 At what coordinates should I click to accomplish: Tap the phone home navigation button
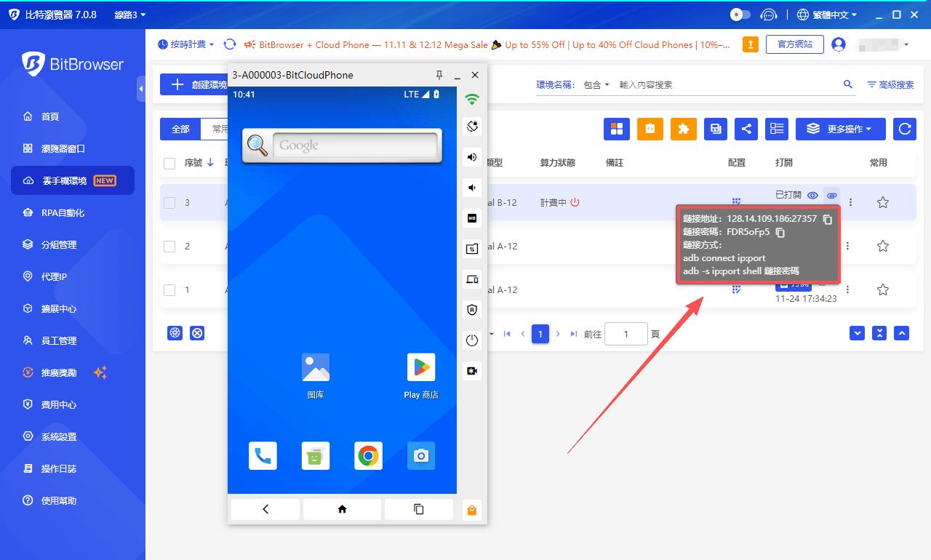[x=342, y=509]
